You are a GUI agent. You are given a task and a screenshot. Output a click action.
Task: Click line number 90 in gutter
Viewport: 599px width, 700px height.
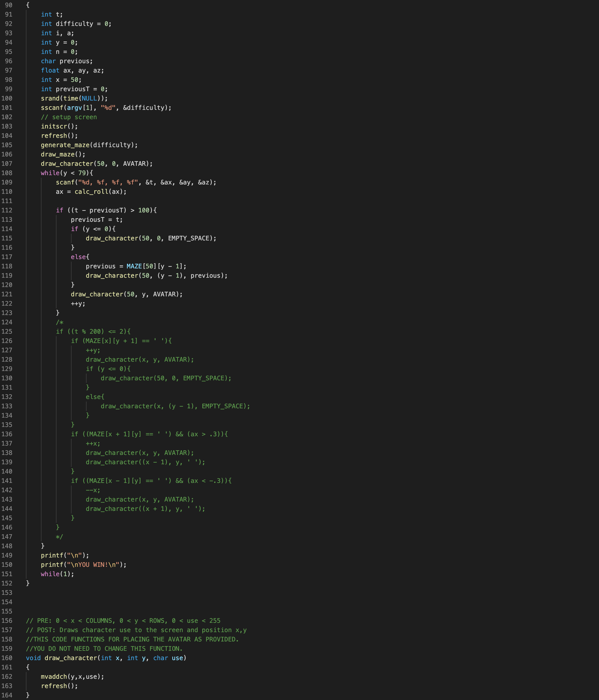[9, 5]
